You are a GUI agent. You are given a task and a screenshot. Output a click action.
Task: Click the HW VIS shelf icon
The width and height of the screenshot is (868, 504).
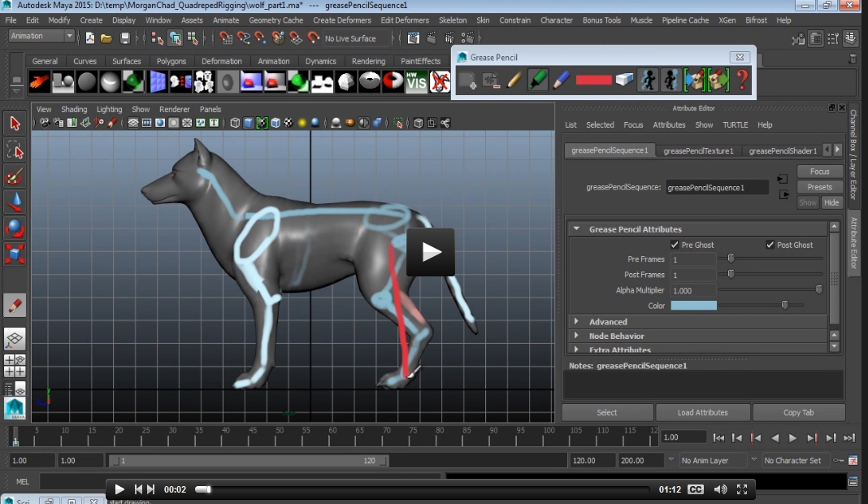coord(416,82)
